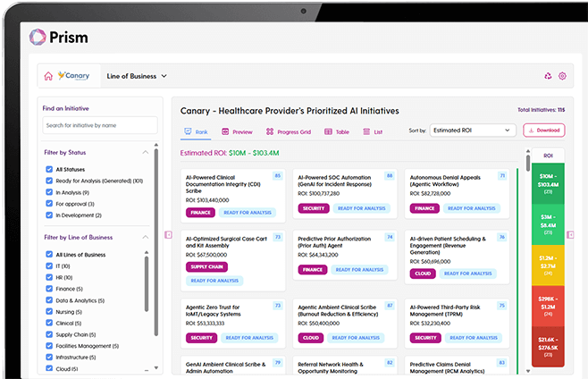Uncheck the All Statuses checkbox

(49, 169)
